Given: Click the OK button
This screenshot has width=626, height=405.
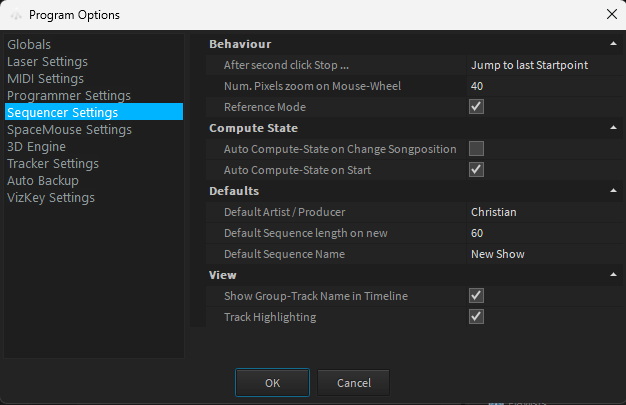Looking at the screenshot, I should [x=272, y=383].
